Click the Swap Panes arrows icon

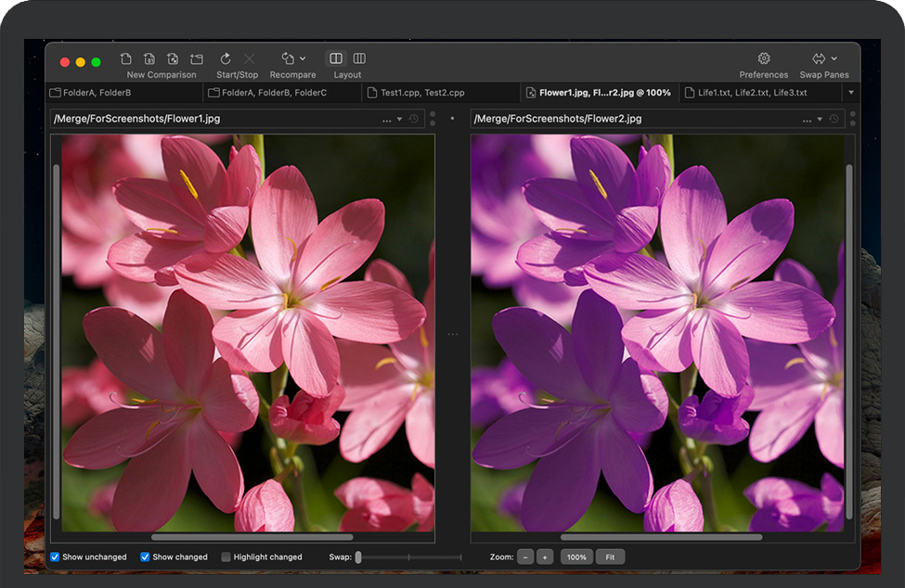point(819,58)
